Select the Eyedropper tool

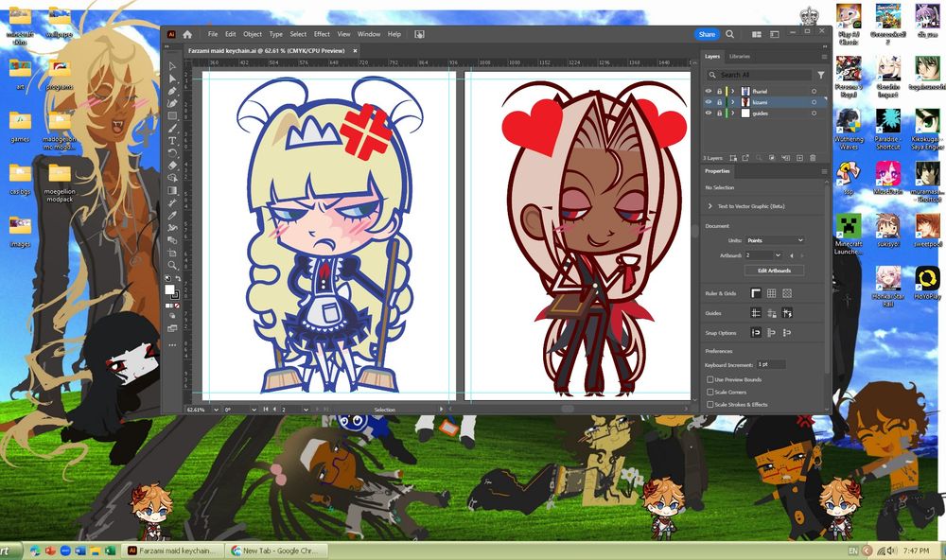172,216
